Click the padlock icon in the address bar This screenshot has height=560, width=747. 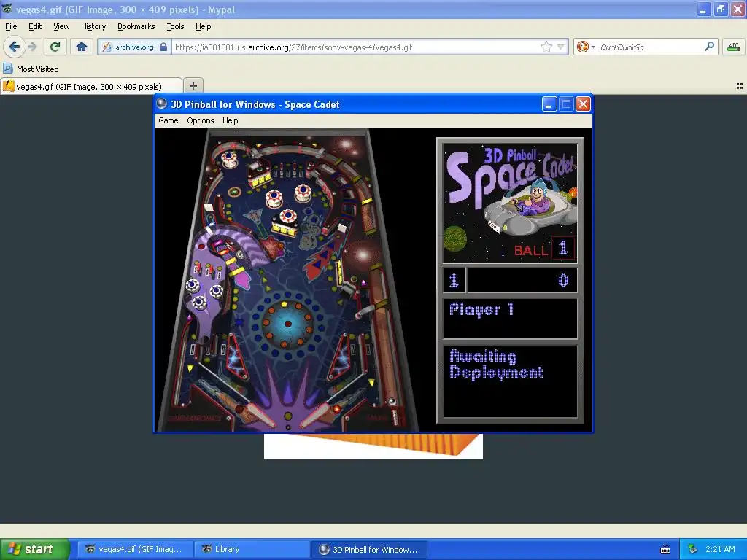(163, 47)
